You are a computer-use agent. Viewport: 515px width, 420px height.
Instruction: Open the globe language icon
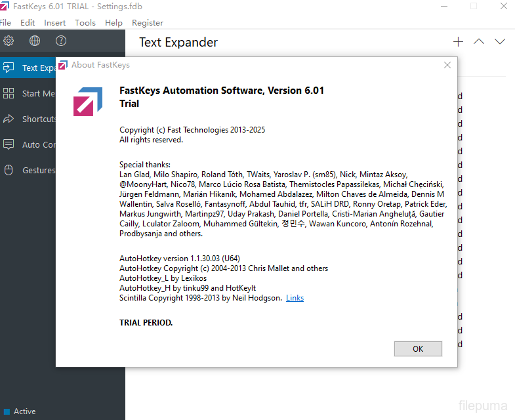pyautogui.click(x=35, y=41)
